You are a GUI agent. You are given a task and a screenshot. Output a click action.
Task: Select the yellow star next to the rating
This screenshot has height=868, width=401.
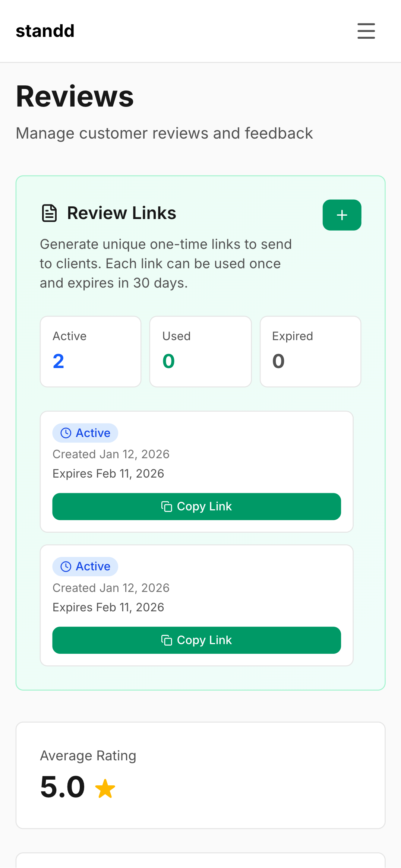(x=105, y=786)
